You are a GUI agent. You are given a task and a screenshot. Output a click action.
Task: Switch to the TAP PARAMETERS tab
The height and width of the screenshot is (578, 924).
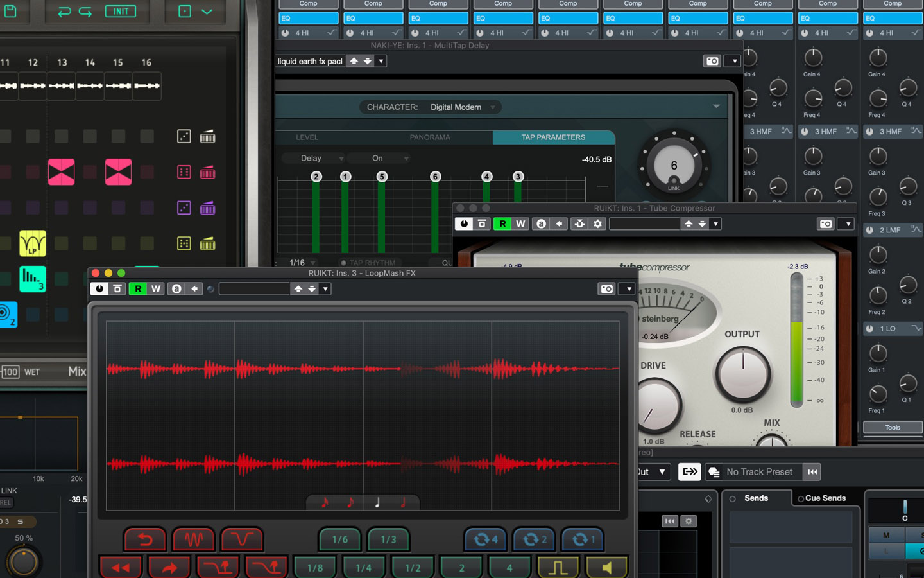(x=553, y=137)
